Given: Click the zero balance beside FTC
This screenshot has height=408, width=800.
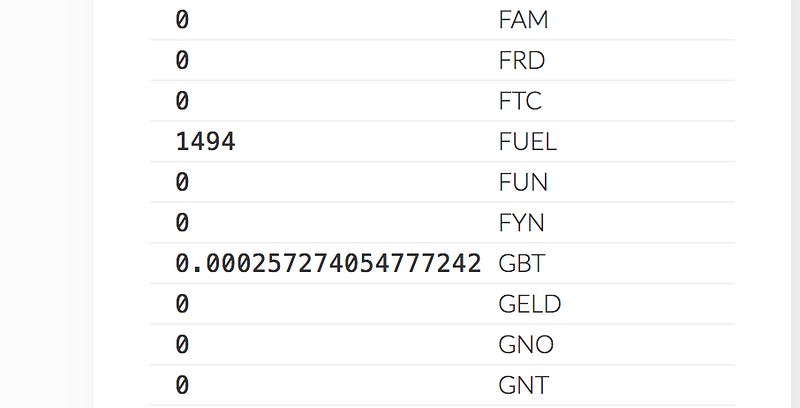Looking at the screenshot, I should click(182, 101).
